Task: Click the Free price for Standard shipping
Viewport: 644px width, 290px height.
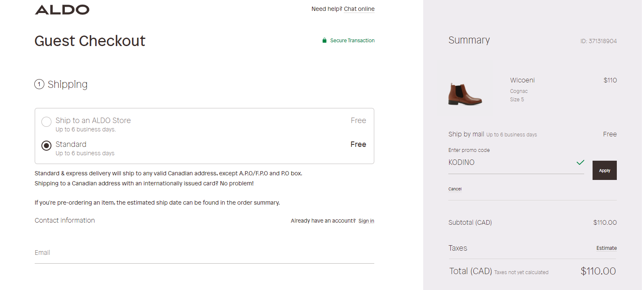Action: 358,144
